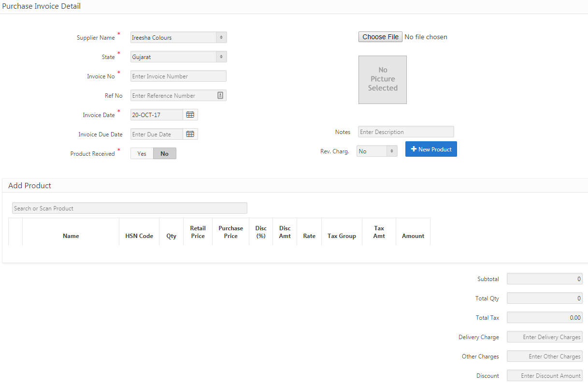Set Product Received to Yes

(142, 153)
